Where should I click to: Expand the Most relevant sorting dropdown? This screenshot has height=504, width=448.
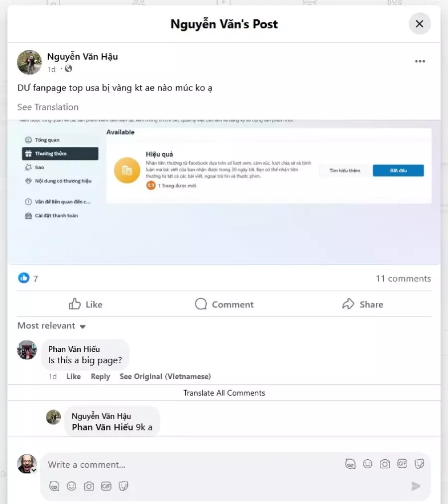click(x=52, y=326)
